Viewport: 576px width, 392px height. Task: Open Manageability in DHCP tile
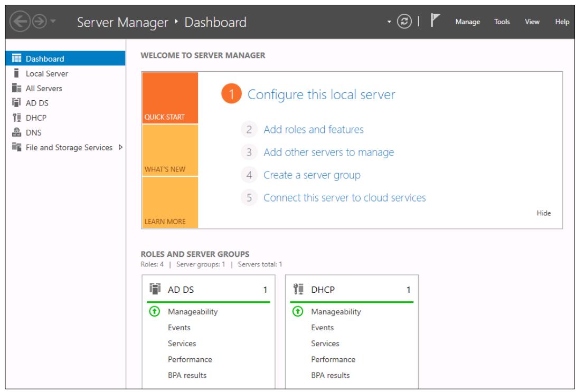pos(336,312)
